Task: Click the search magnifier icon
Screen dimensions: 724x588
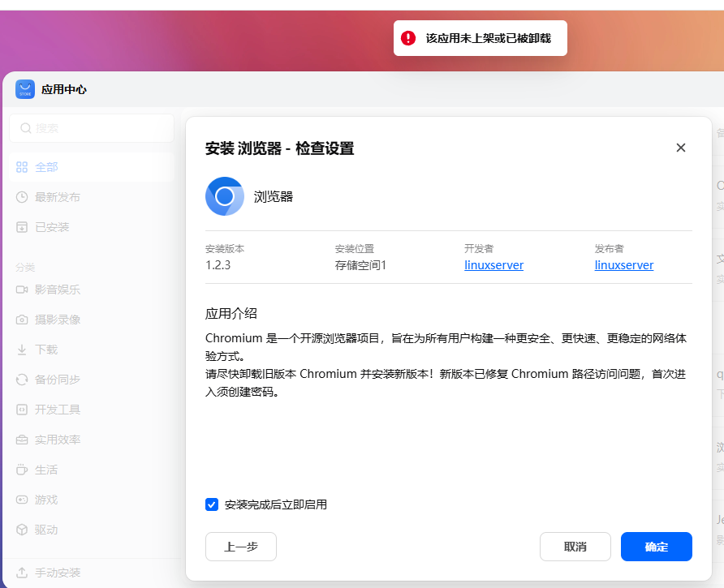Action: [x=26, y=128]
